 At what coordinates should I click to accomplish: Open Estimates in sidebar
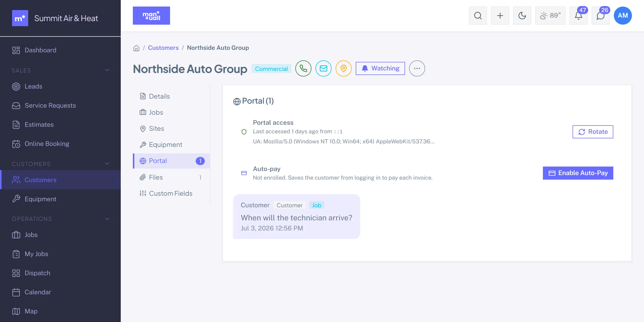pos(60,125)
